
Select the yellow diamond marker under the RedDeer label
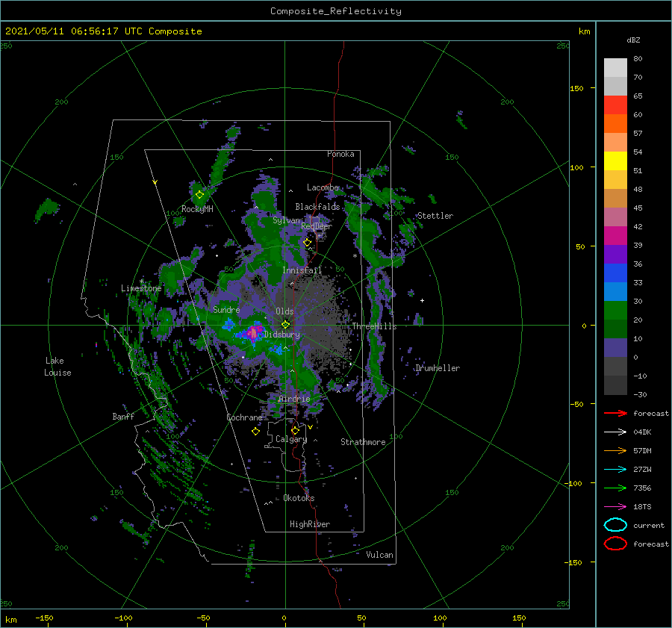(x=308, y=243)
